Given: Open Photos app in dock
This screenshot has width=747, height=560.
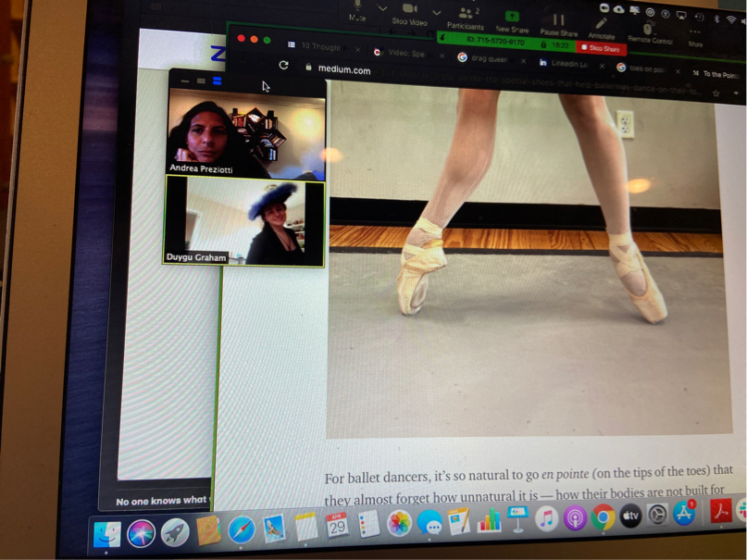Looking at the screenshot, I should [399, 523].
